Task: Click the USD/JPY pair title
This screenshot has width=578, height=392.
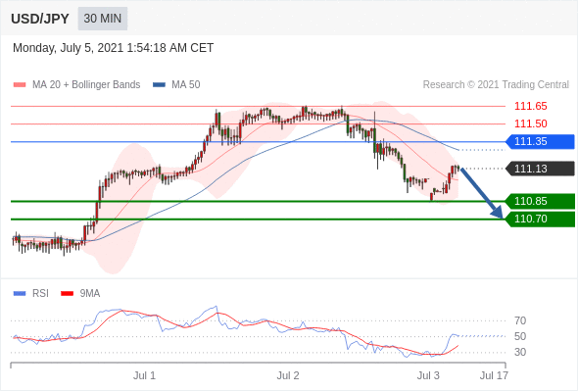Action: click(40, 19)
